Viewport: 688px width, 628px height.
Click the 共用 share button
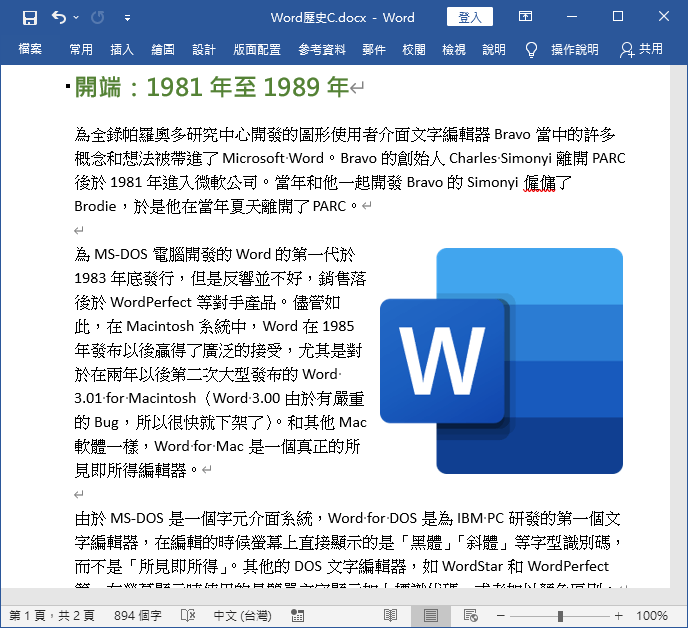click(x=641, y=49)
